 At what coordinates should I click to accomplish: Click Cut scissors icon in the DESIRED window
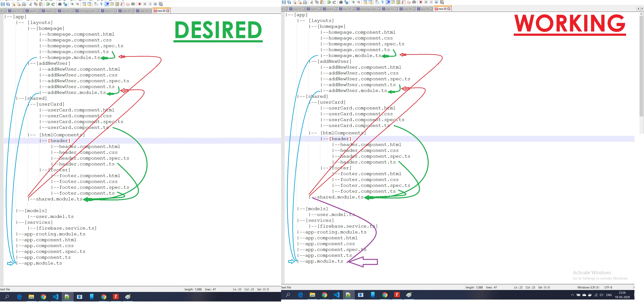click(x=30, y=4)
